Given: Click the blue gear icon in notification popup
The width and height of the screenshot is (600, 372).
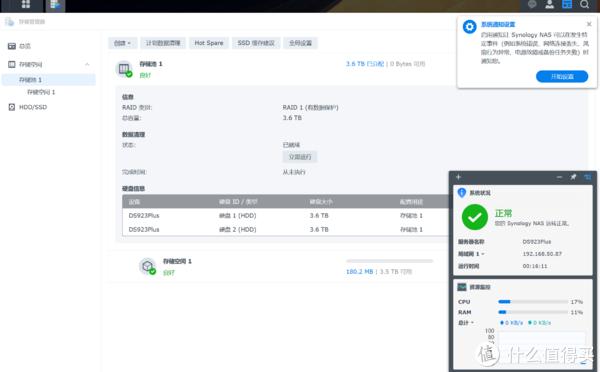Looking at the screenshot, I should 470,27.
